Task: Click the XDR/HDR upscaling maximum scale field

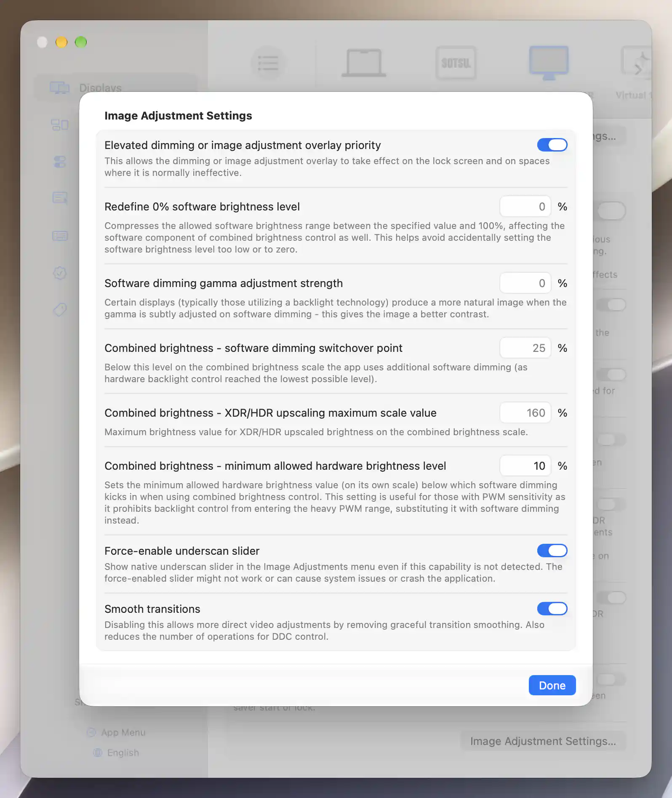Action: click(525, 413)
